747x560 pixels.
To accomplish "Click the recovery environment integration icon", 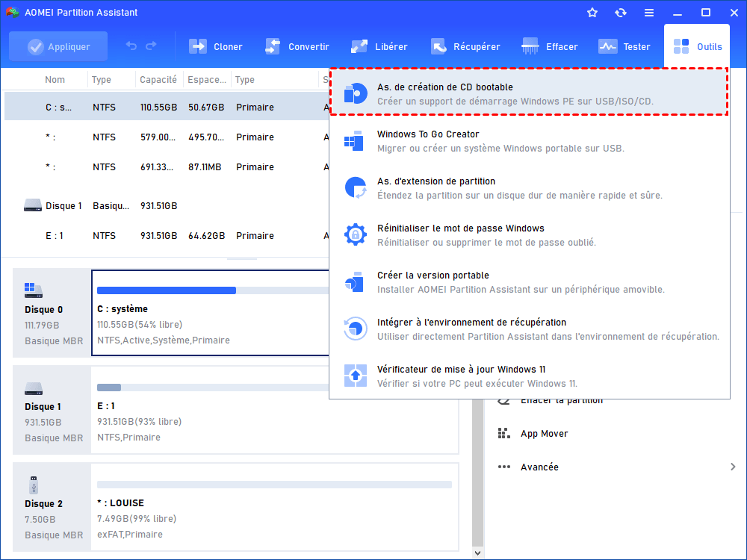I will click(356, 329).
